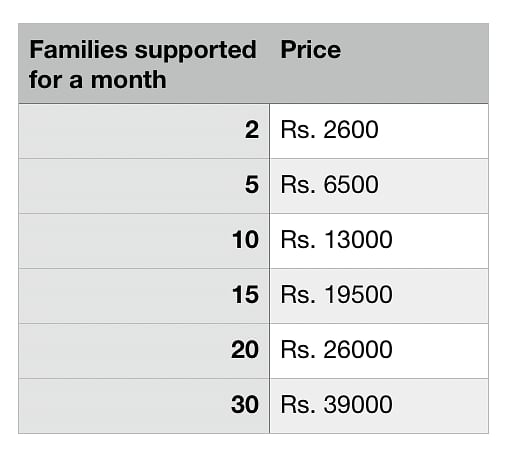
Task: Click the word 'month' in header
Action: 129,80
